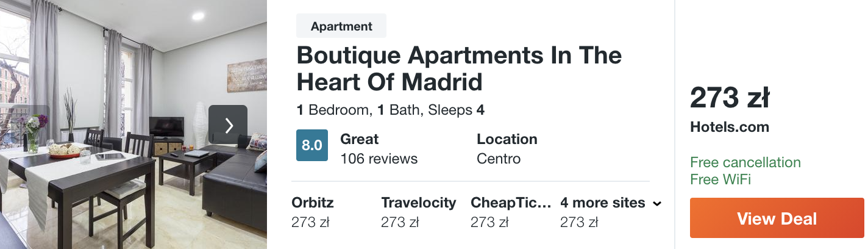Click the large 273 zł price
The width and height of the screenshot is (868, 249).
(730, 98)
